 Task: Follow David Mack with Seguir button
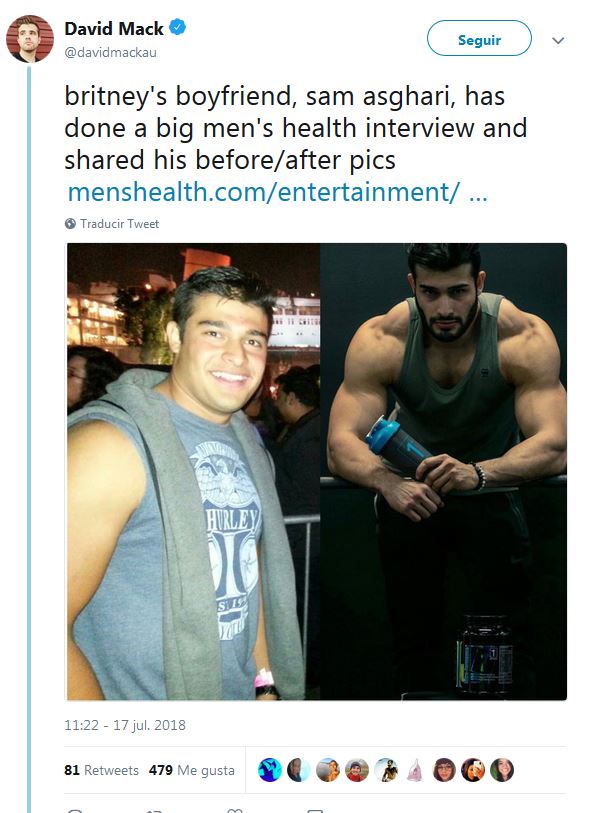point(479,38)
